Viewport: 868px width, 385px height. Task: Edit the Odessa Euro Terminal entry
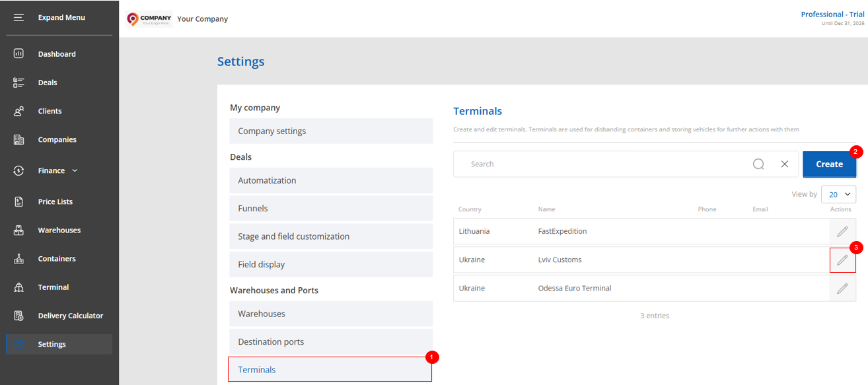pos(842,288)
